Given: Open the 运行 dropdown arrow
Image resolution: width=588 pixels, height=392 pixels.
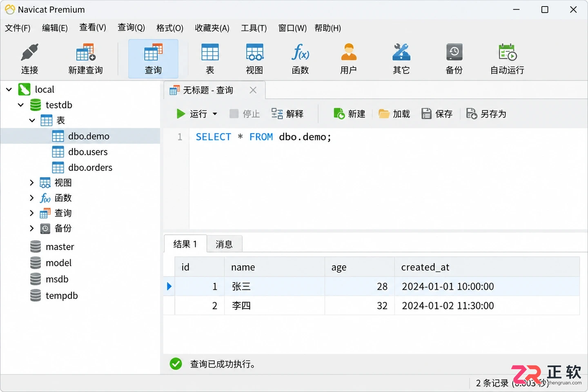Looking at the screenshot, I should click(215, 114).
